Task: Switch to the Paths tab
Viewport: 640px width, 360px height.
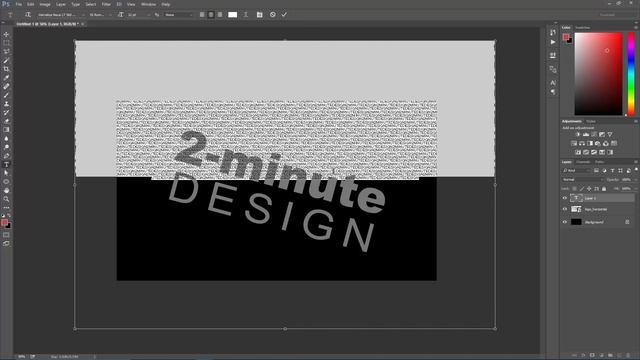Action: pos(599,162)
